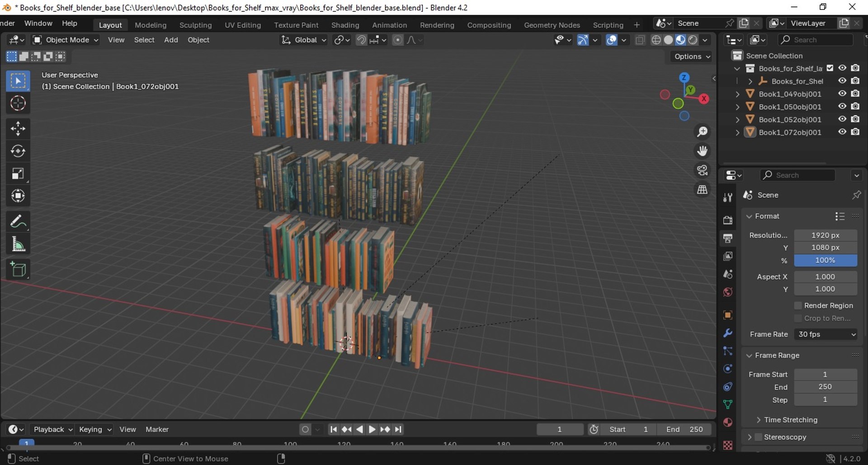
Task: Open the Window menu
Action: point(38,23)
